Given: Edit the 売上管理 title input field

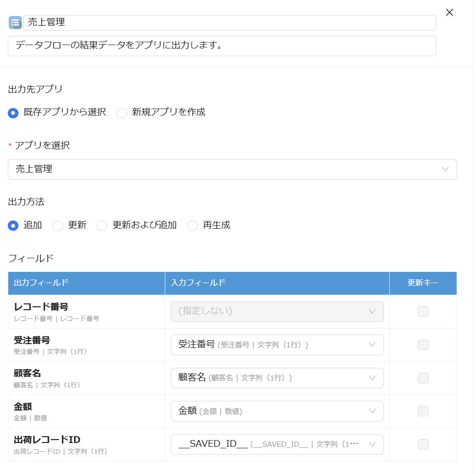Looking at the screenshot, I should tap(229, 22).
